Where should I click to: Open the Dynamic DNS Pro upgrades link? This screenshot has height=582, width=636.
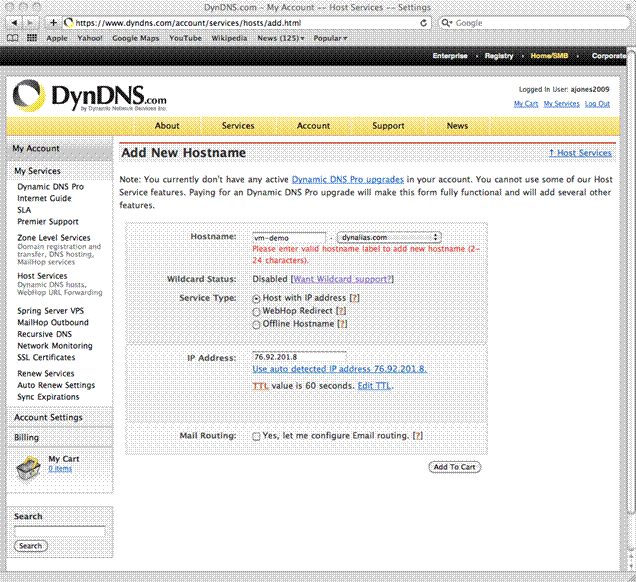pyautogui.click(x=348, y=179)
